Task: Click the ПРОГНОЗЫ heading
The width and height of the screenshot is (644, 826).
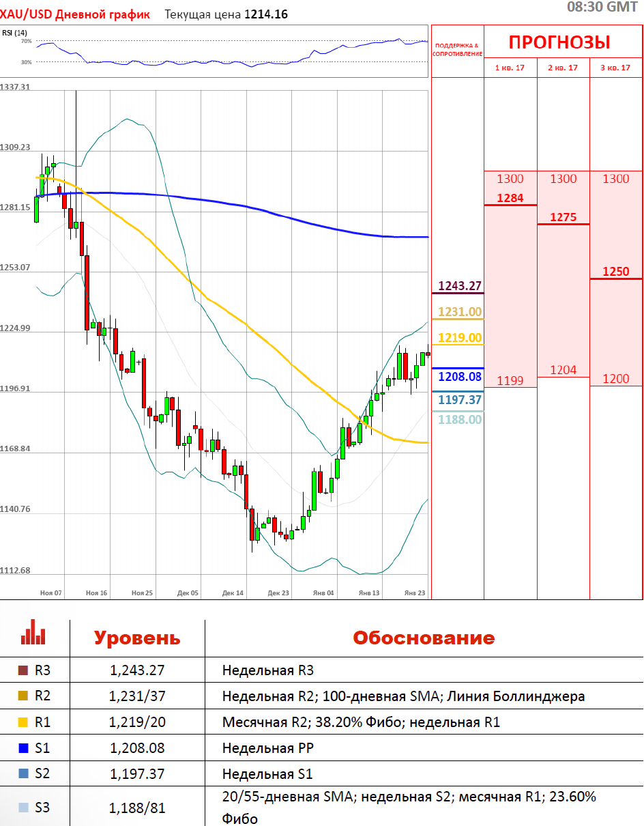Action: pos(559,42)
